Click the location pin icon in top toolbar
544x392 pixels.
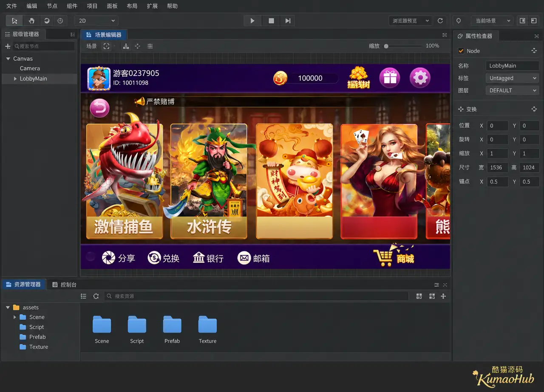click(459, 20)
